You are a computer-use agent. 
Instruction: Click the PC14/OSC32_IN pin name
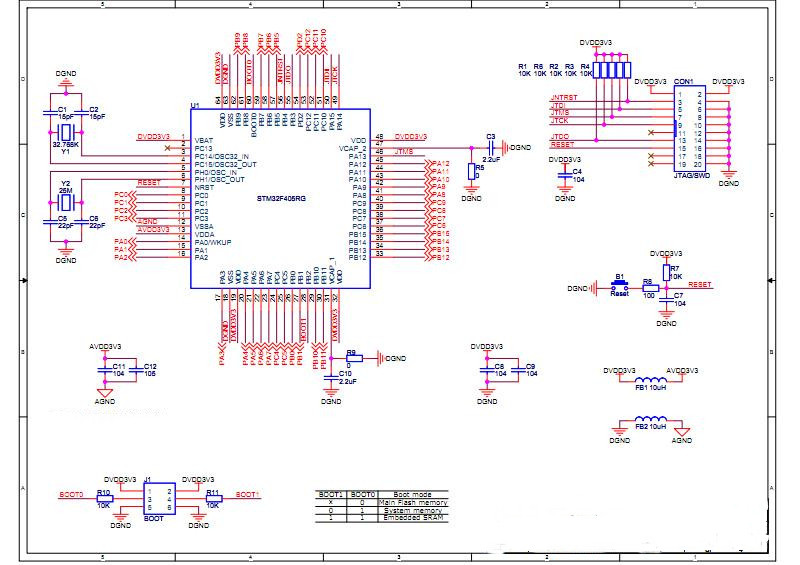pos(222,156)
